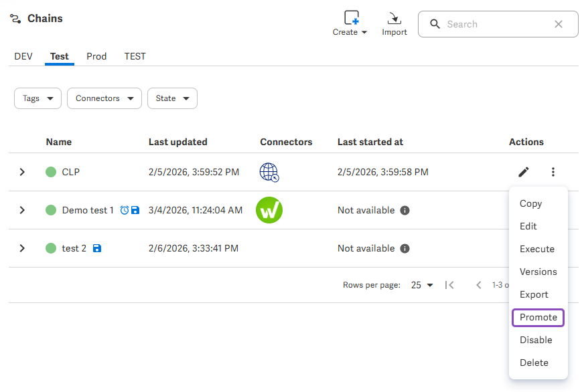This screenshot has width=582, height=392.
Task: Click the alarm clock icon beside Demo test 1
Action: point(125,210)
